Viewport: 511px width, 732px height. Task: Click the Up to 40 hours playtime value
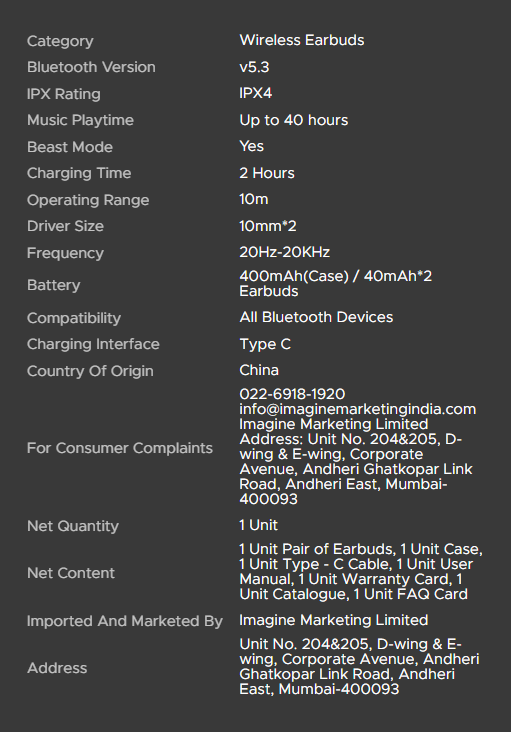click(294, 120)
